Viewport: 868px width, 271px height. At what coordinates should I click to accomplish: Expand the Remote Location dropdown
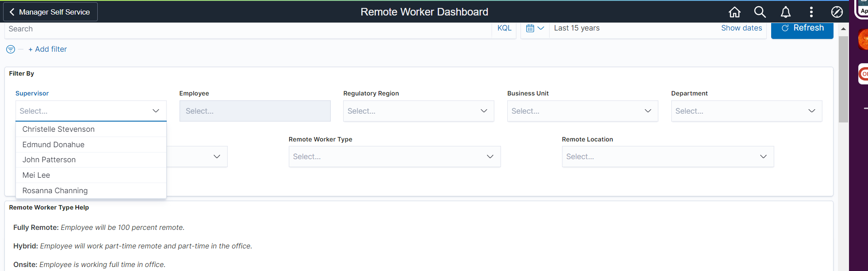[x=667, y=156]
